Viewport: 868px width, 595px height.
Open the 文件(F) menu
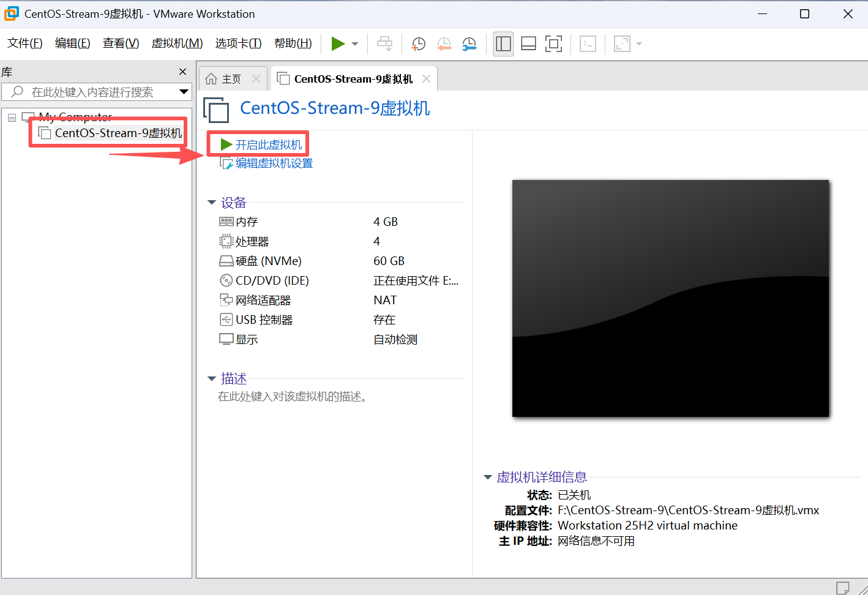click(25, 43)
